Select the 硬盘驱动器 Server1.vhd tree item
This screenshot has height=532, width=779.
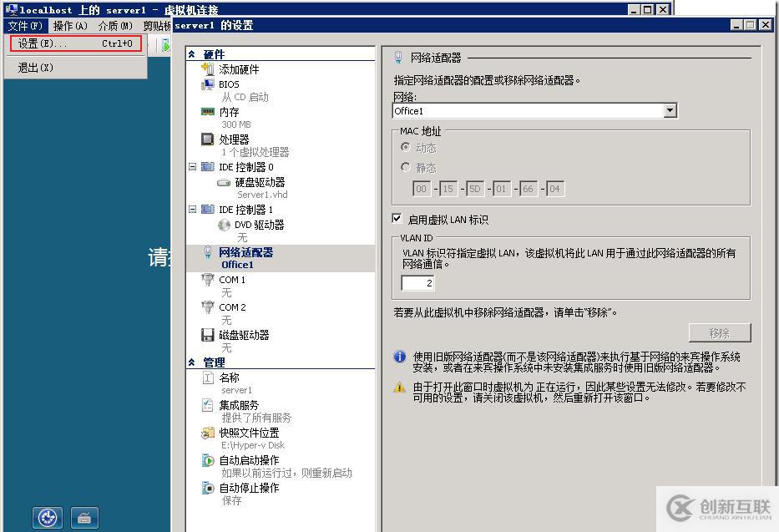pyautogui.click(x=261, y=188)
